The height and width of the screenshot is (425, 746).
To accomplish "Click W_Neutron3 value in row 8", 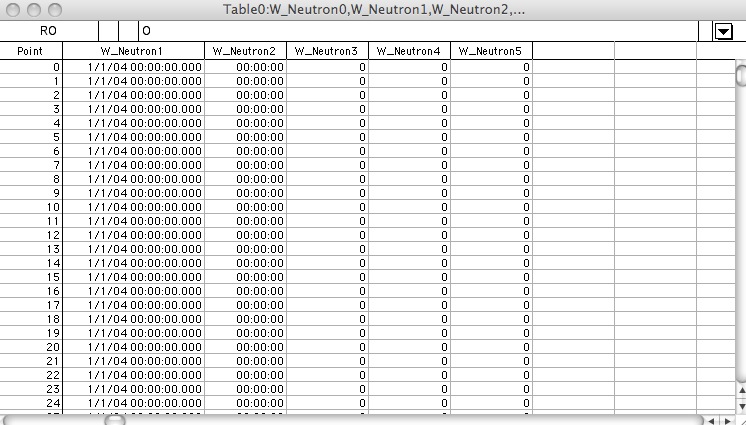I will coord(327,179).
